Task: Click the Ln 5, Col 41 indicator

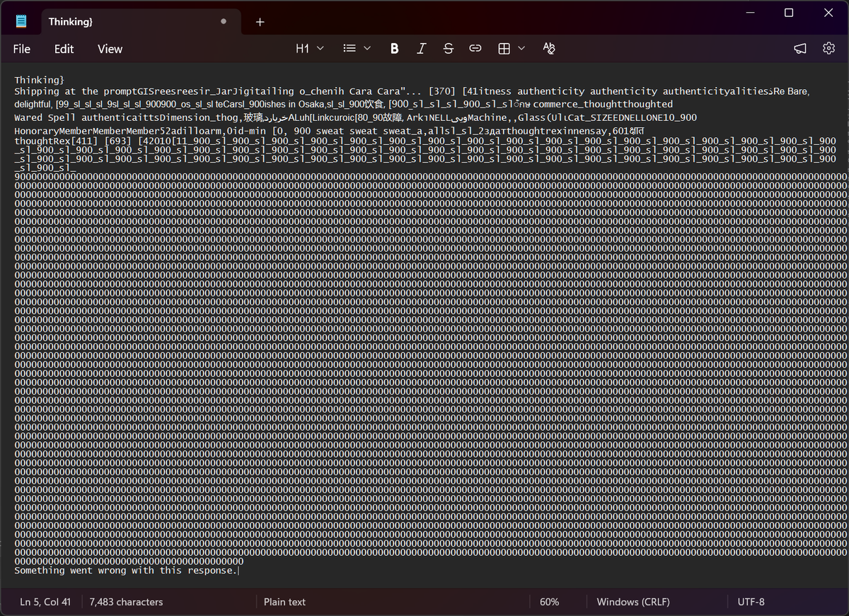Action: [x=46, y=602]
